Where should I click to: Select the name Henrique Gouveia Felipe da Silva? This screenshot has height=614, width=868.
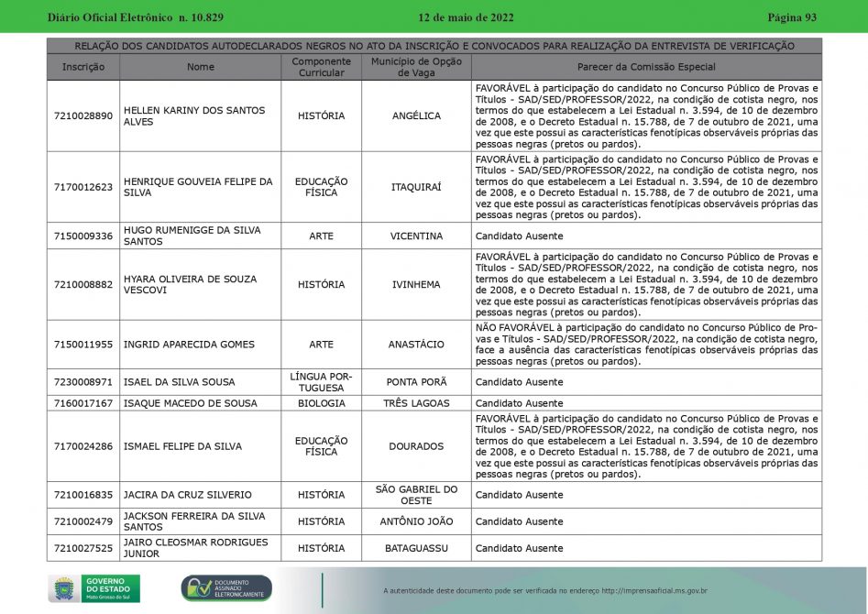(x=198, y=187)
